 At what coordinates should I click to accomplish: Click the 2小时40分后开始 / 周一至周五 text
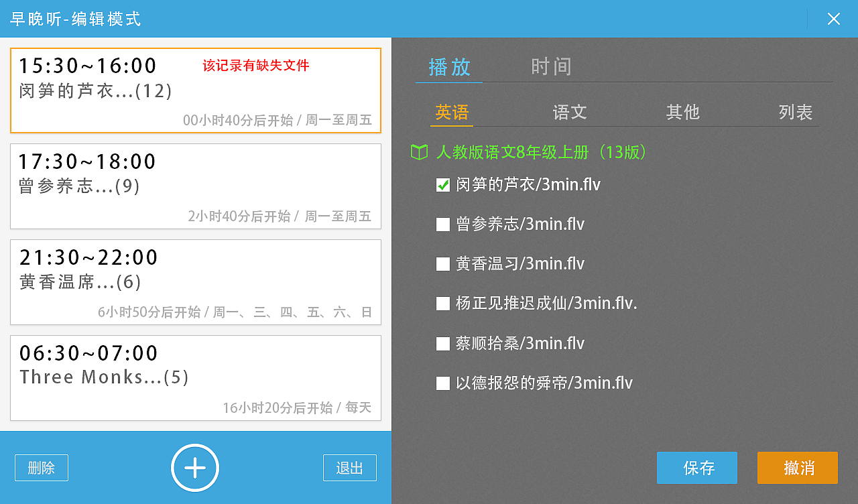click(x=280, y=216)
